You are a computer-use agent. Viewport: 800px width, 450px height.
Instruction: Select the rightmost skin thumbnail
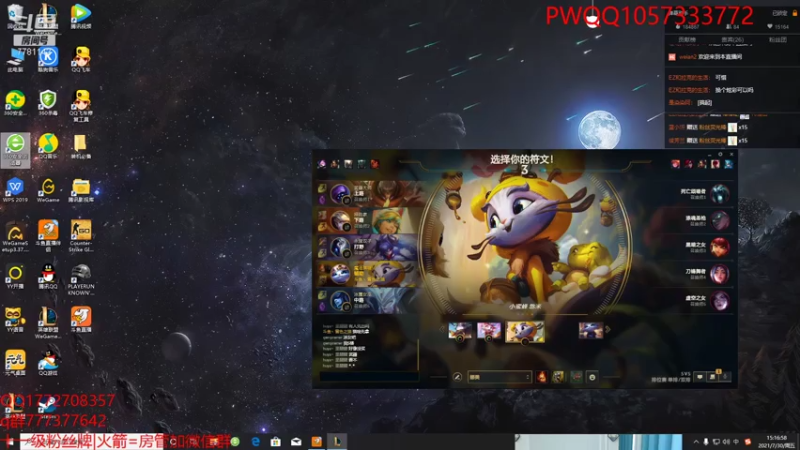(x=591, y=331)
